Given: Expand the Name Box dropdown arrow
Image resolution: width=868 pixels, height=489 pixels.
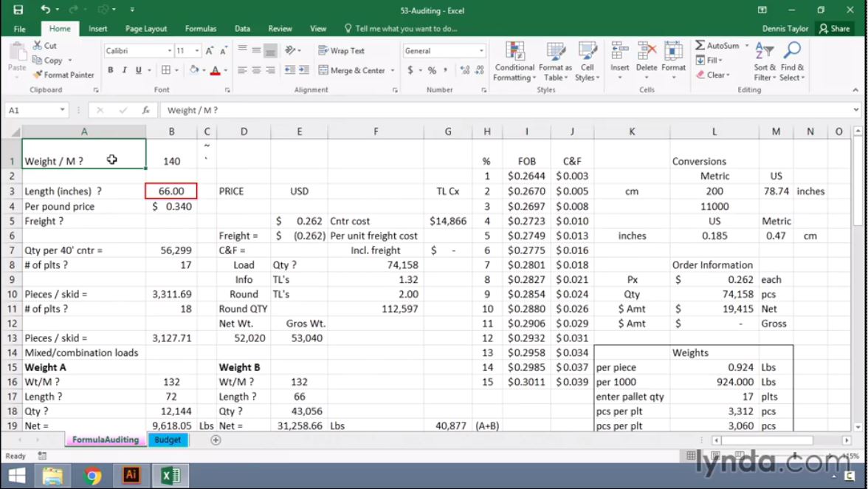Looking at the screenshot, I should pyautogui.click(x=62, y=109).
